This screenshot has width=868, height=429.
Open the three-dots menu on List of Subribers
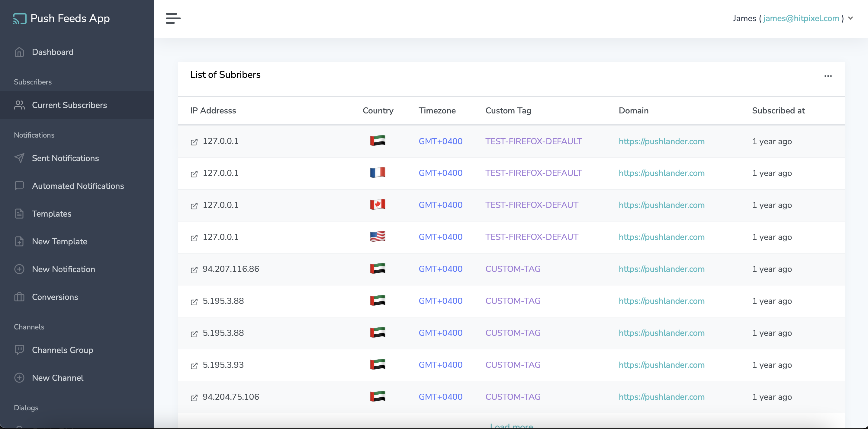(828, 76)
